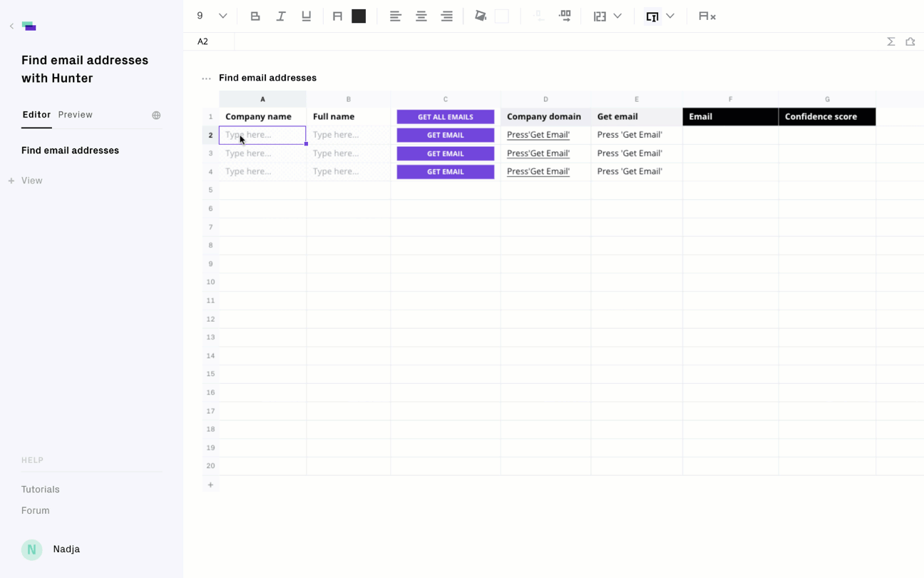Viewport: 924px width, 578px height.
Task: Open the three-dots menu beside sheet title
Action: tap(206, 78)
